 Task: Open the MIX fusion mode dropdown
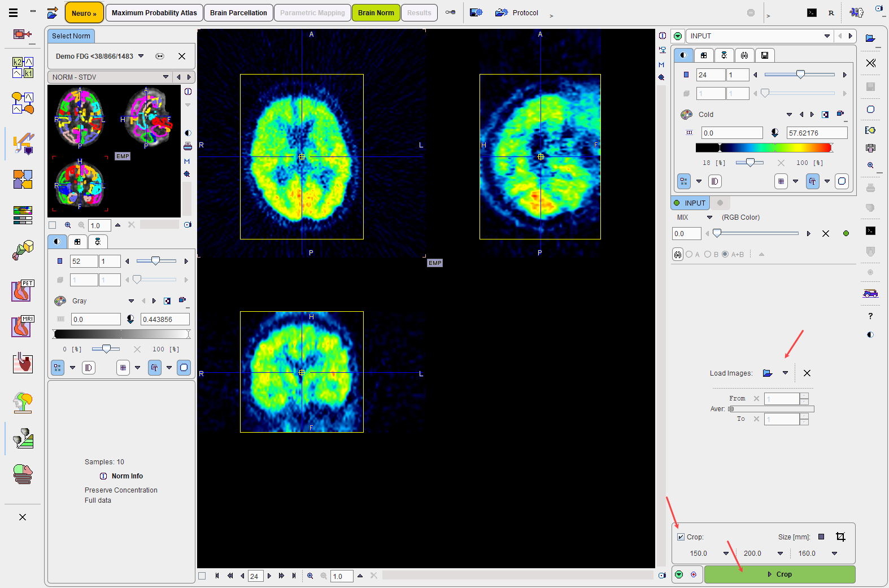pyautogui.click(x=710, y=217)
